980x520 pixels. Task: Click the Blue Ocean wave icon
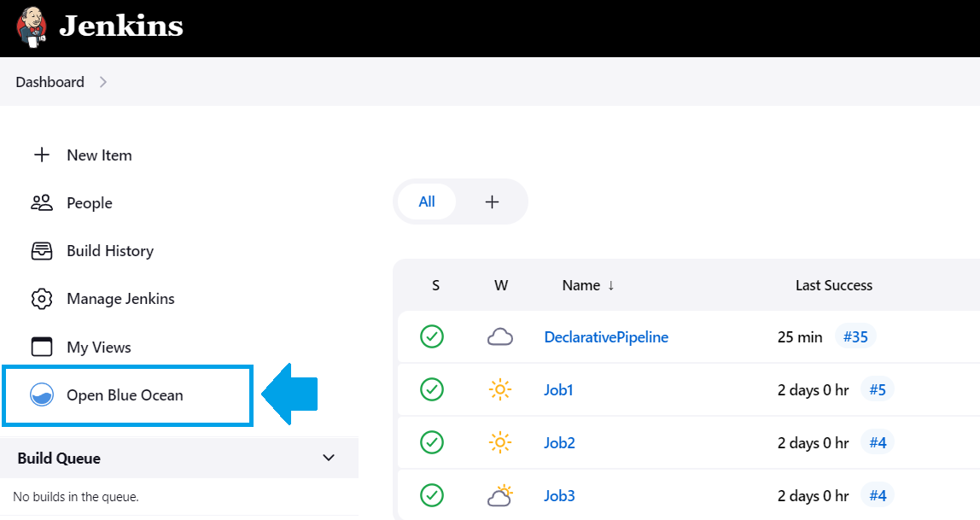pyautogui.click(x=42, y=395)
